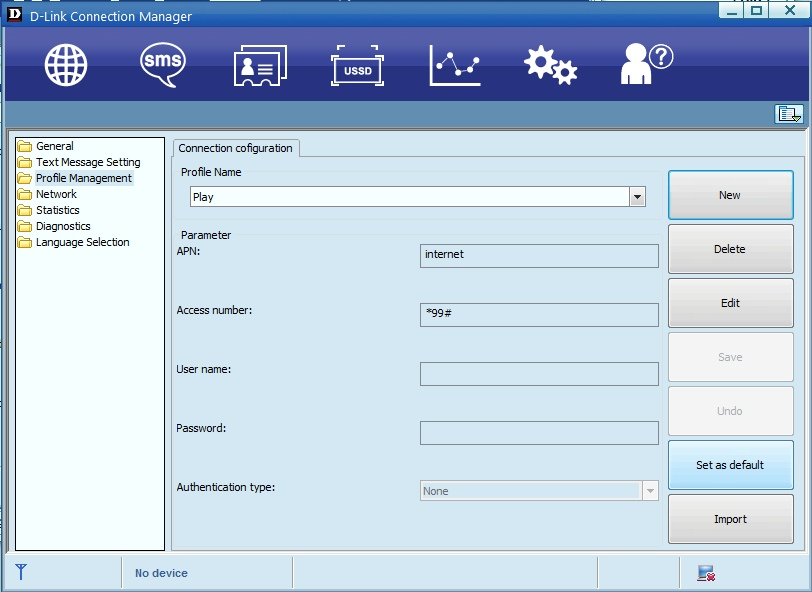Click the Import button
This screenshot has height=592, width=812.
730,519
